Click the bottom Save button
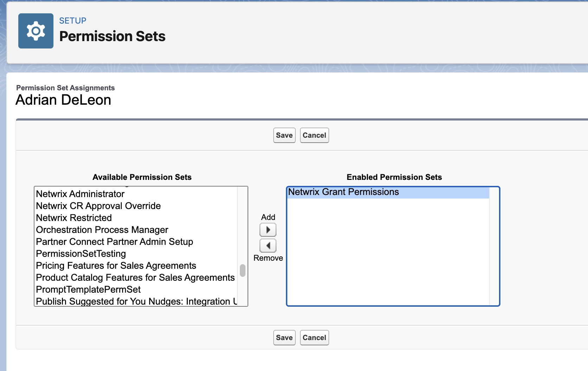The width and height of the screenshot is (588, 371). pyautogui.click(x=284, y=338)
